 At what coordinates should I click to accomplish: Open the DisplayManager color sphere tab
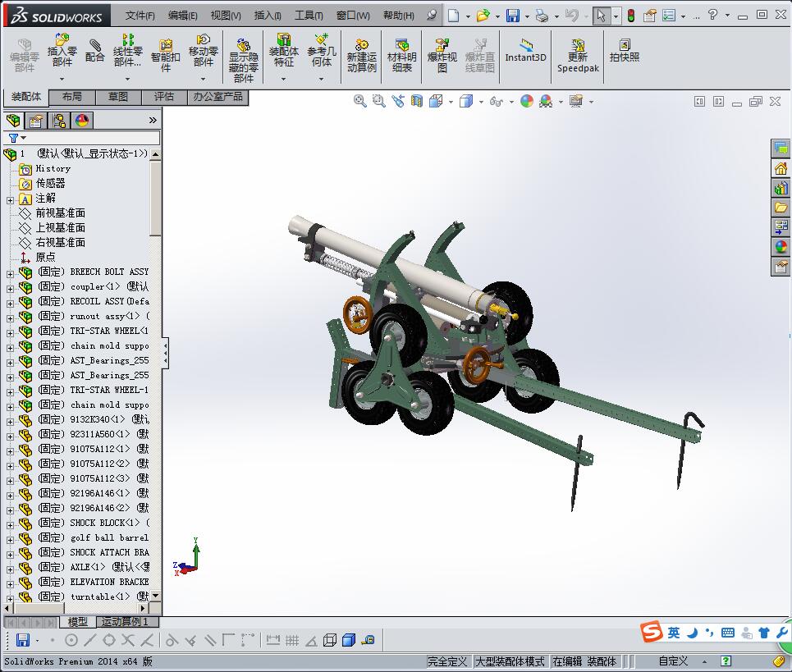point(82,120)
